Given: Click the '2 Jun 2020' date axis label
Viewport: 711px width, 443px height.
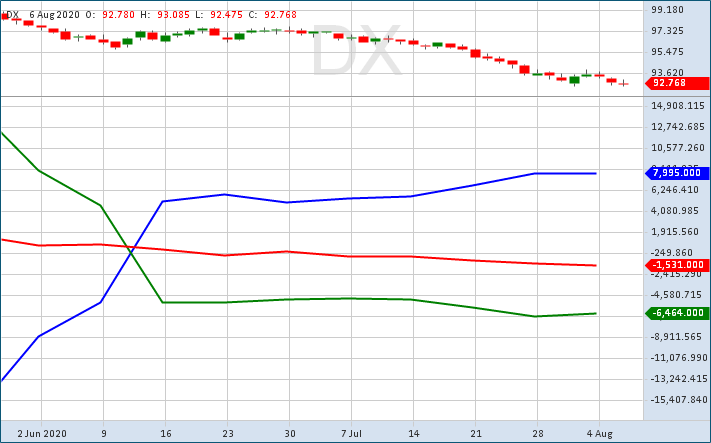Looking at the screenshot, I should pyautogui.click(x=42, y=433).
